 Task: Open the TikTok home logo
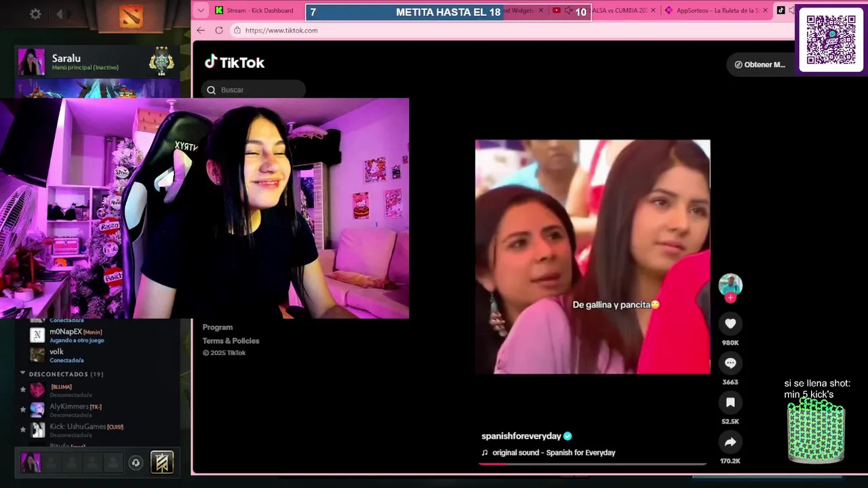click(235, 62)
